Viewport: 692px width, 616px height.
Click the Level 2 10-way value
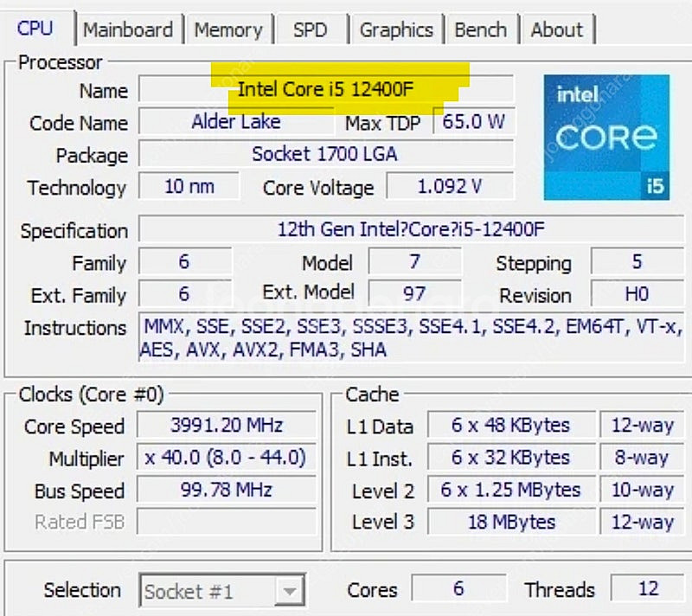click(x=643, y=490)
